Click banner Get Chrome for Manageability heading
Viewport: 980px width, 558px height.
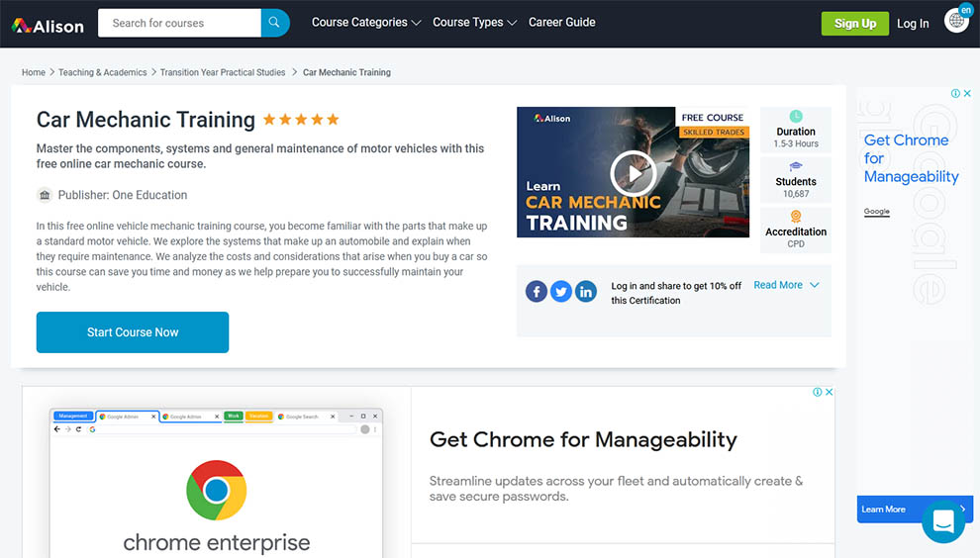583,440
